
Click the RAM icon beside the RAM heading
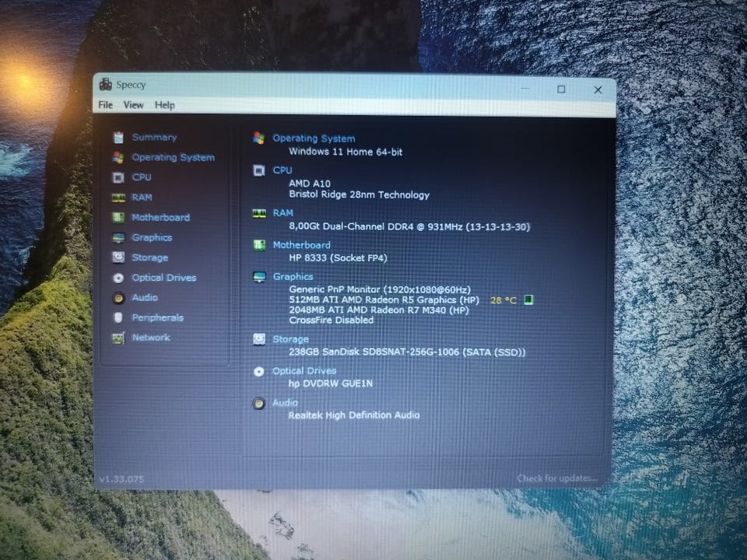(259, 213)
